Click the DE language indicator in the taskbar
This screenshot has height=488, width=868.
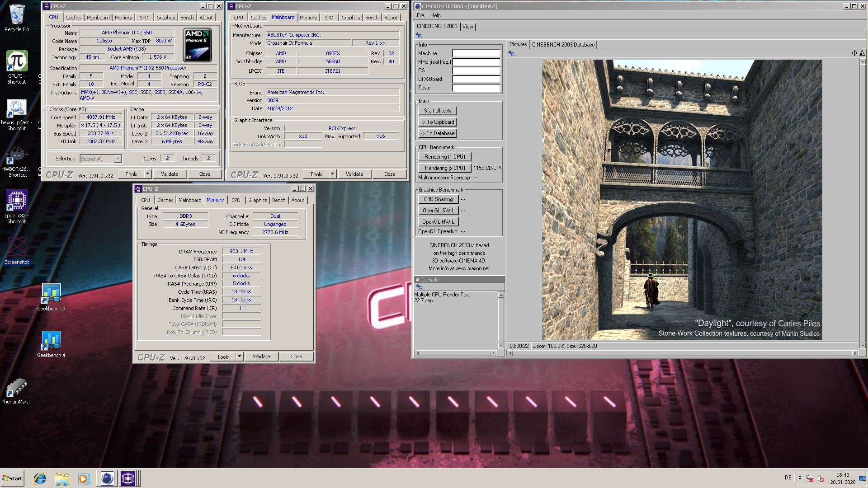click(788, 478)
